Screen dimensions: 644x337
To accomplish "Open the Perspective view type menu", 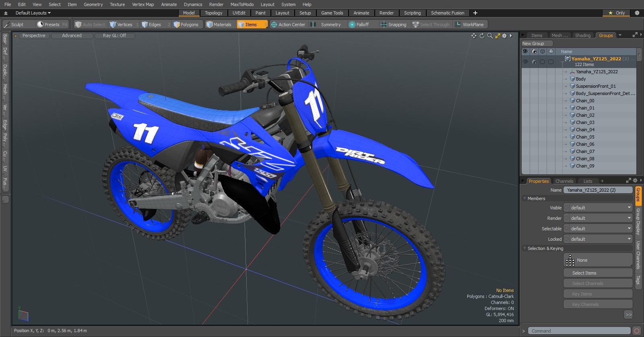I will pos(34,35).
